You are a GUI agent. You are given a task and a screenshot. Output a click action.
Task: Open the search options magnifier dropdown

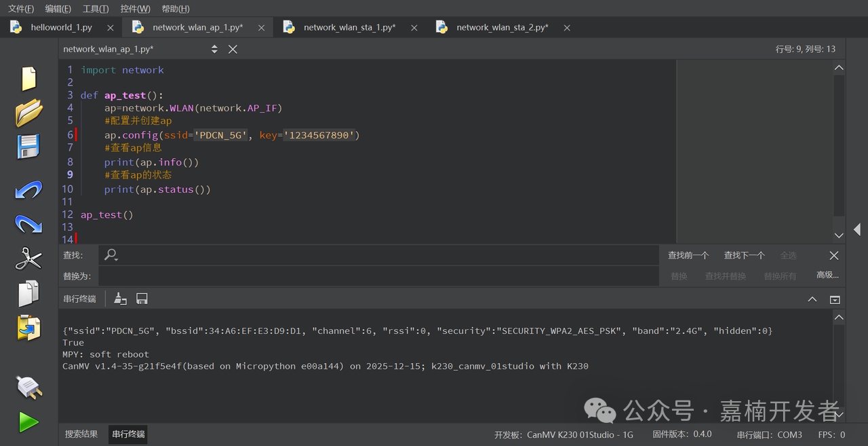[x=111, y=255]
